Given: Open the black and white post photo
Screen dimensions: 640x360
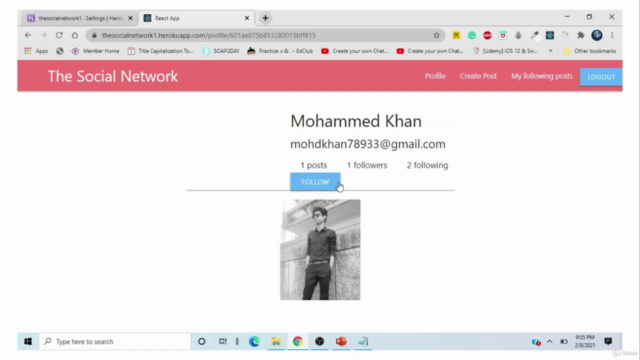Looking at the screenshot, I should point(320,250).
